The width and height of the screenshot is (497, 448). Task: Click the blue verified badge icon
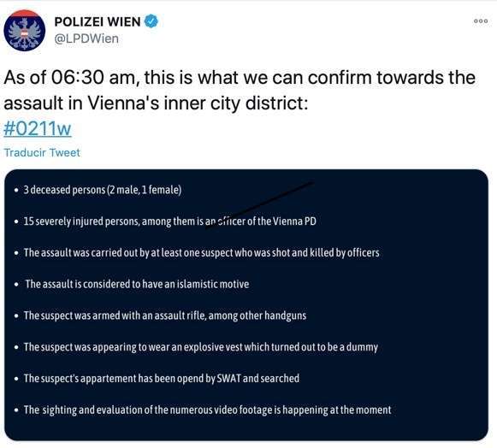click(151, 21)
